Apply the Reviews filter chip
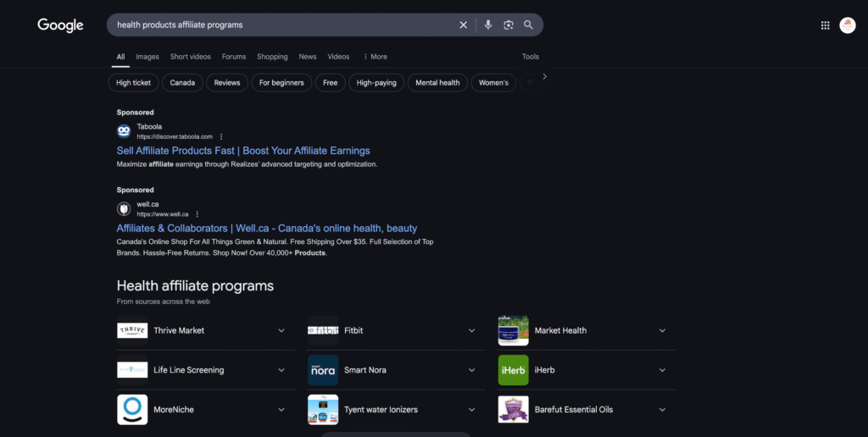This screenshot has height=437, width=868. (227, 83)
